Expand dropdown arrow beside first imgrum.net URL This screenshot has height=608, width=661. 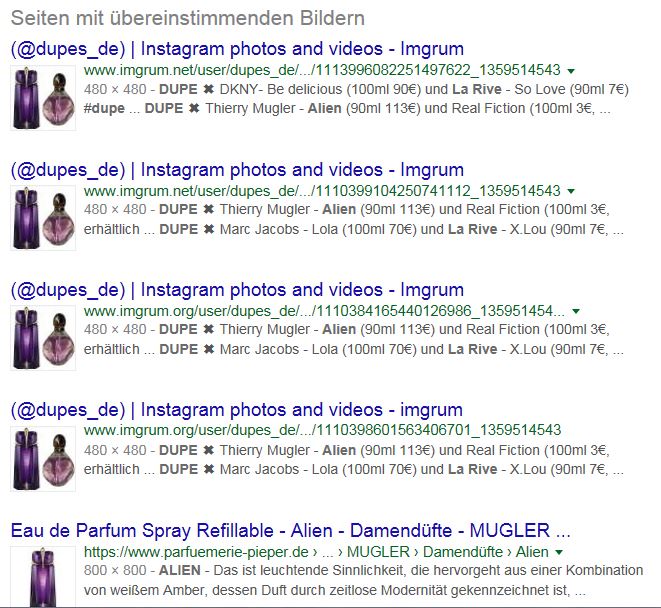[571, 71]
